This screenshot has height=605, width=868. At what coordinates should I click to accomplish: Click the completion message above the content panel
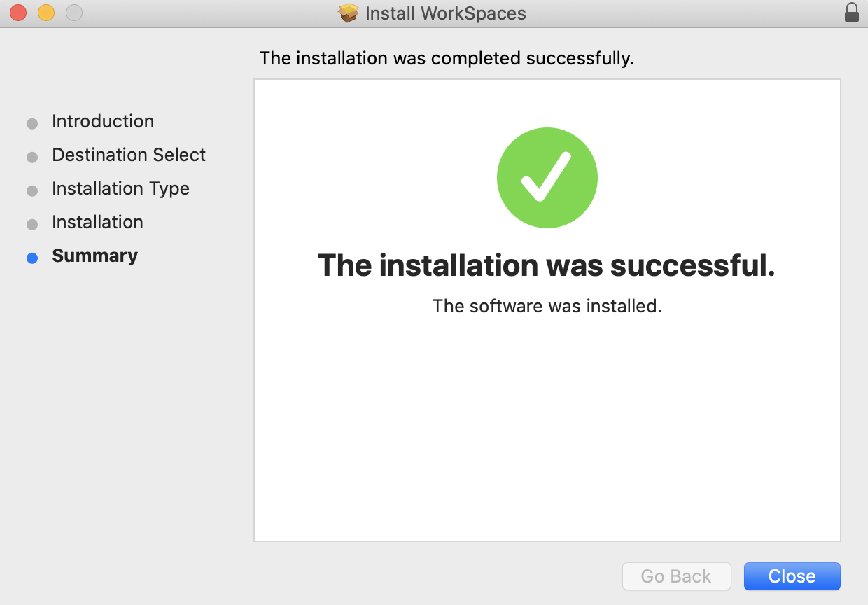[445, 58]
